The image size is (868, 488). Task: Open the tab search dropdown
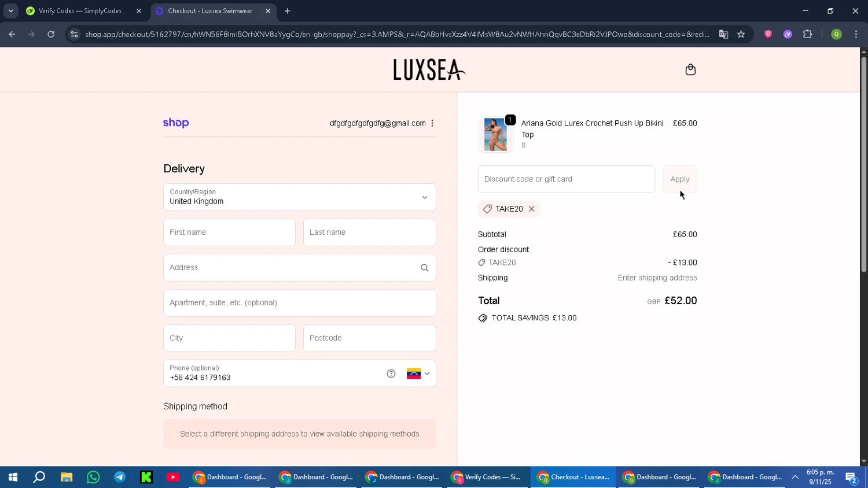pyautogui.click(x=10, y=11)
